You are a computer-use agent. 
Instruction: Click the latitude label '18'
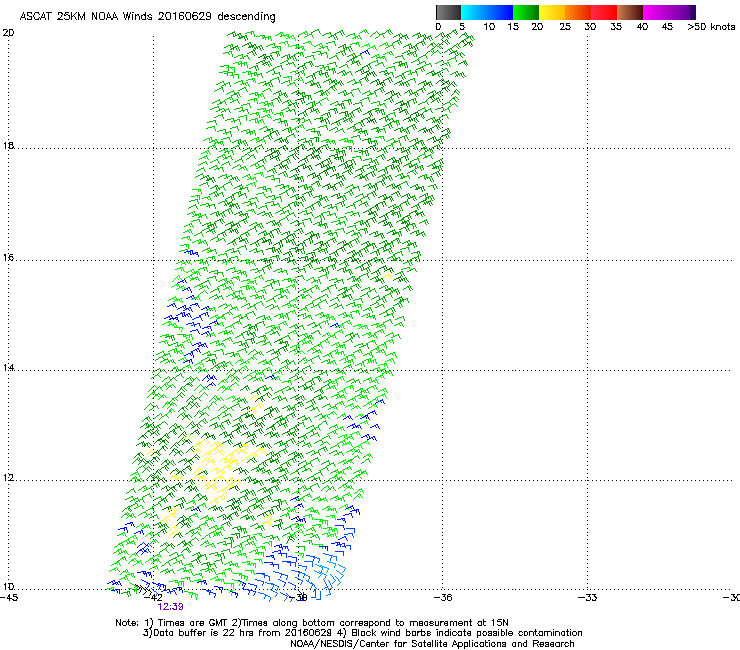[x=8, y=145]
